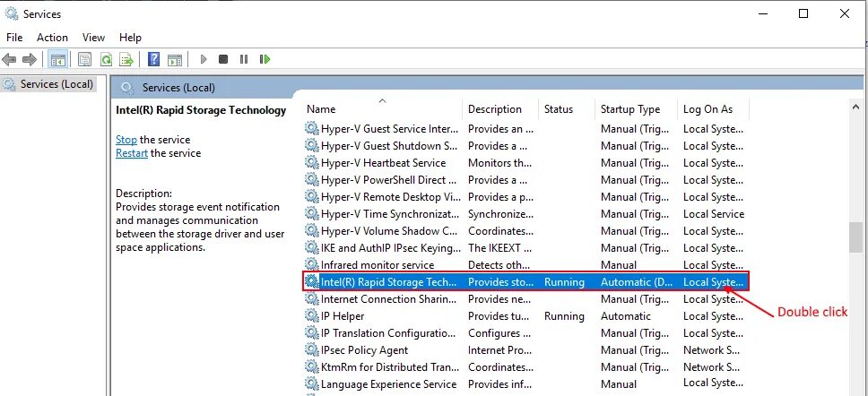Click the Restart Service icon
The width and height of the screenshot is (868, 396).
click(x=265, y=59)
